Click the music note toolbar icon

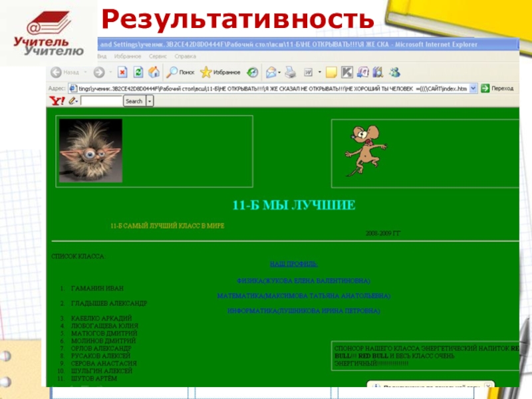coord(362,72)
